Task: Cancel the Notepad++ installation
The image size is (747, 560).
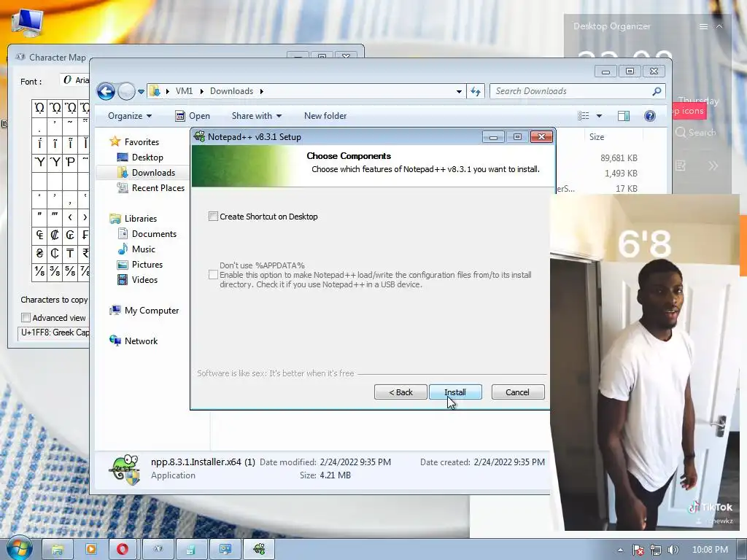Action: (517, 392)
